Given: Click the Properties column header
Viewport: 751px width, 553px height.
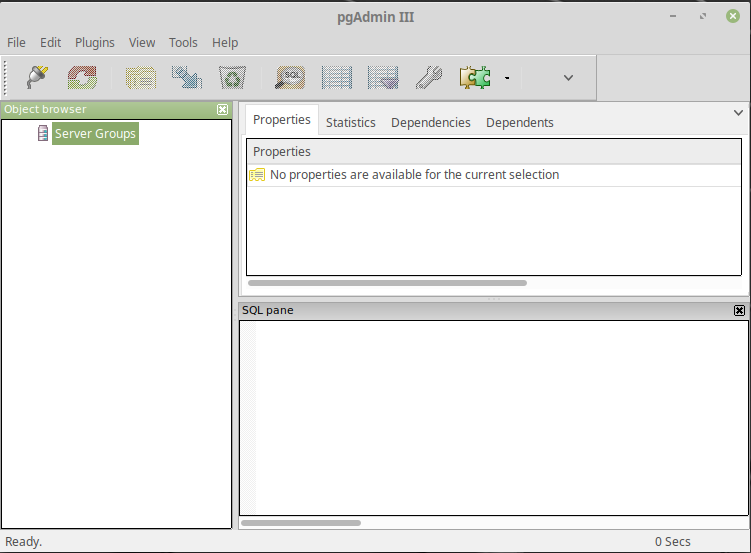Looking at the screenshot, I should 494,152.
